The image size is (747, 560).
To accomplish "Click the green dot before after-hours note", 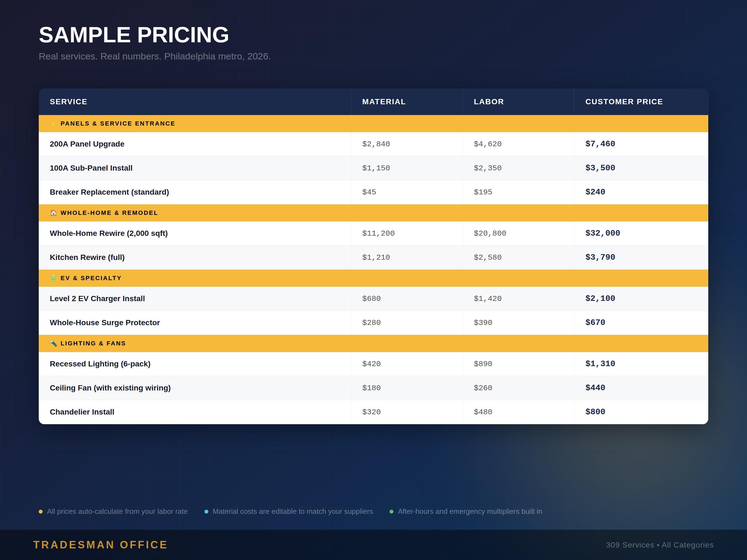I will point(391,511).
